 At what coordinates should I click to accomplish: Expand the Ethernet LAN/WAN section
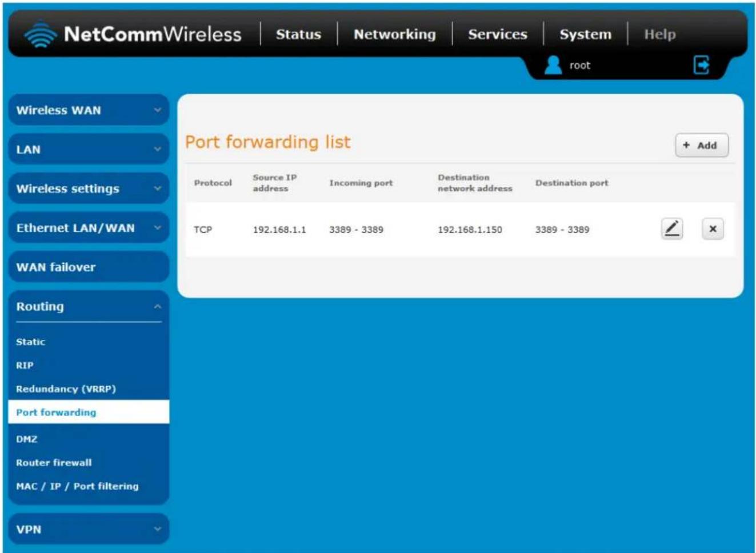[x=89, y=228]
